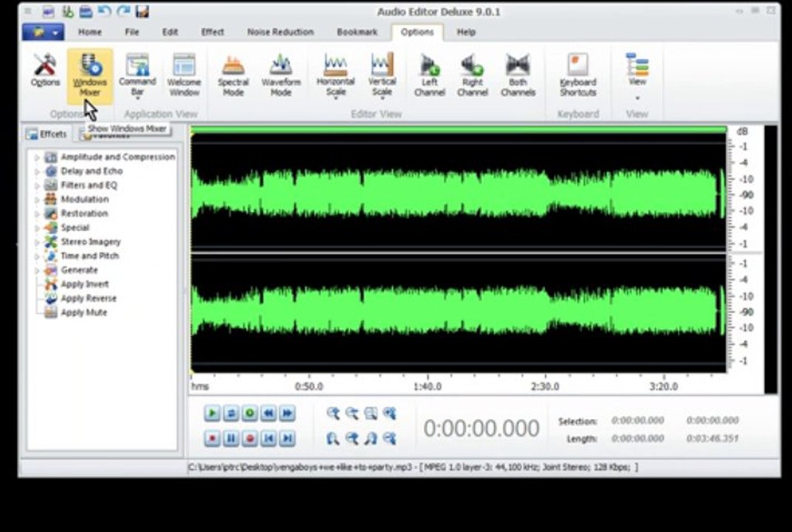Click the Redo arrow in quick access toolbar

coord(123,11)
